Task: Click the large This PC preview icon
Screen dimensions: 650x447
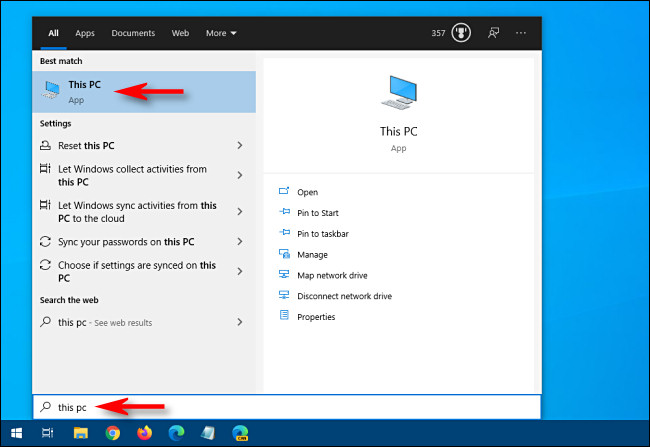Action: click(x=399, y=92)
